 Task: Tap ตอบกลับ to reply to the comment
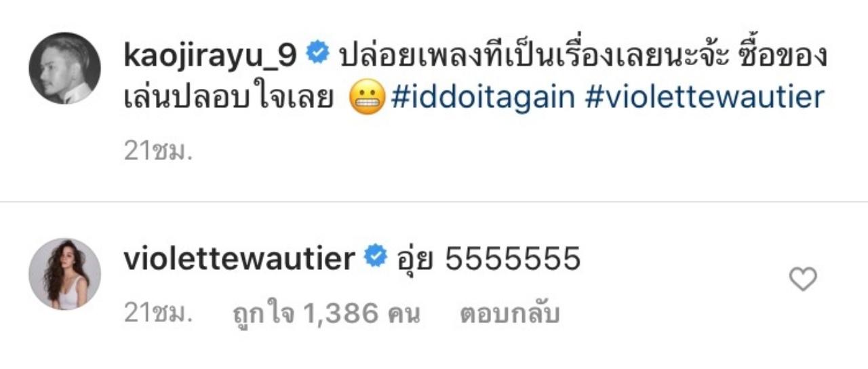pyautogui.click(x=510, y=313)
